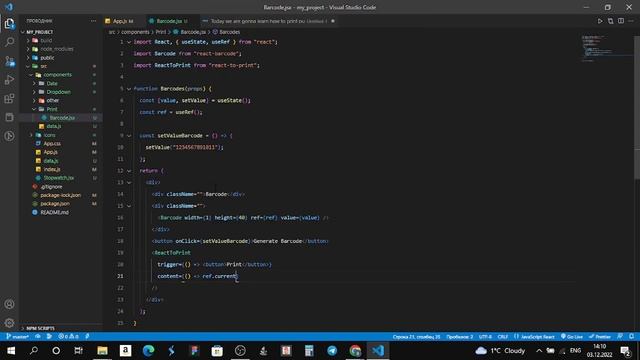The width and height of the screenshot is (640, 360).
Task: Click the ENG language indicator in tray
Action: coord(575,351)
